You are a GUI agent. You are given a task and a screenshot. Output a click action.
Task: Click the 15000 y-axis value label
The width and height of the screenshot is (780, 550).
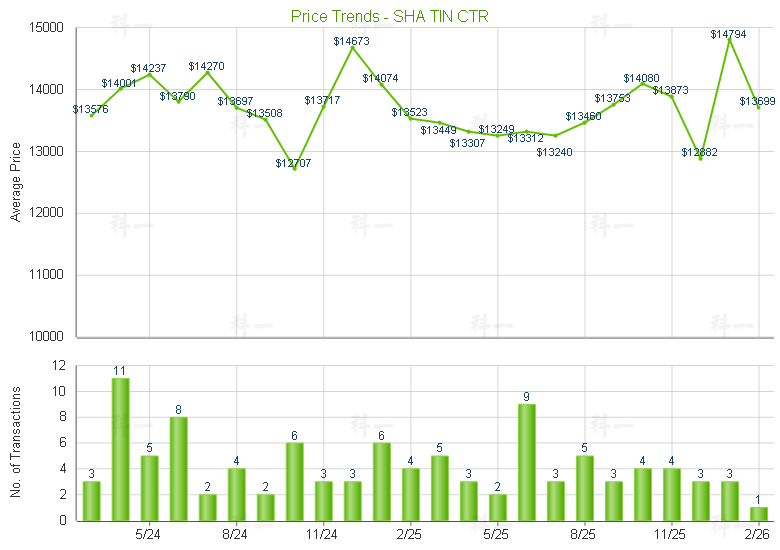coord(47,28)
